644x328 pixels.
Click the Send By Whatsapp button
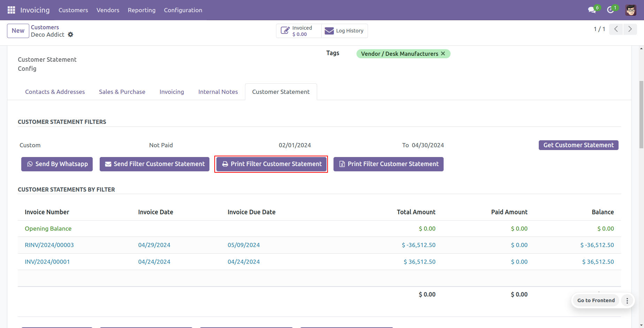(x=57, y=164)
